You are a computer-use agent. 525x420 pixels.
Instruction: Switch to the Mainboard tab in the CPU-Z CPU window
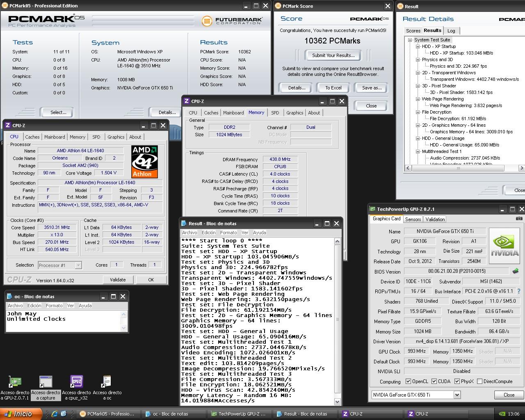(x=55, y=137)
